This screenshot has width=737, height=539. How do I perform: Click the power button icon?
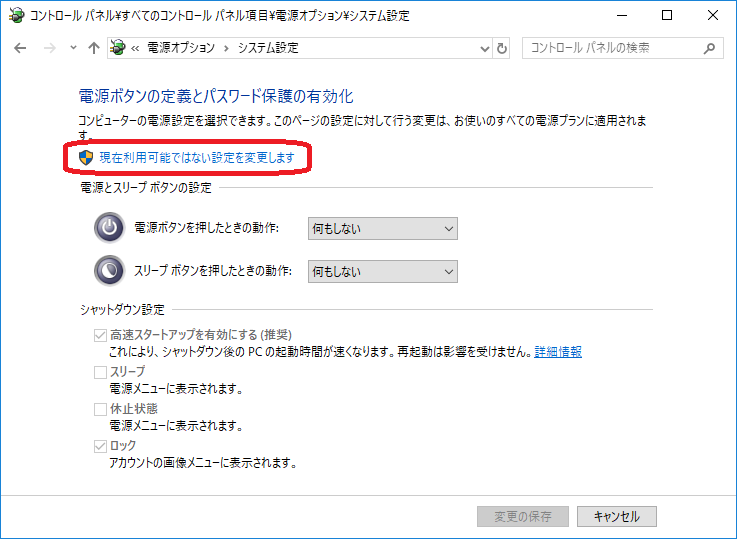pyautogui.click(x=110, y=228)
